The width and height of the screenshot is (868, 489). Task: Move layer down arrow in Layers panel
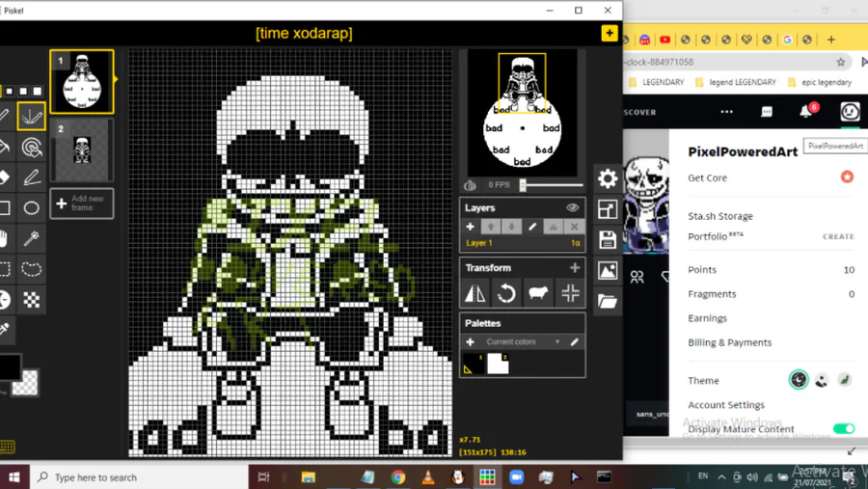pos(511,227)
